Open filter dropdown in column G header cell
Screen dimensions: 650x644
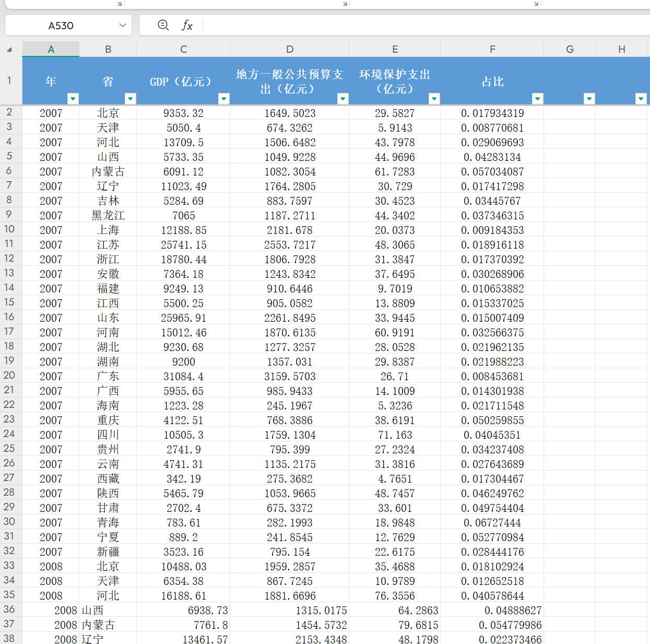(x=589, y=99)
